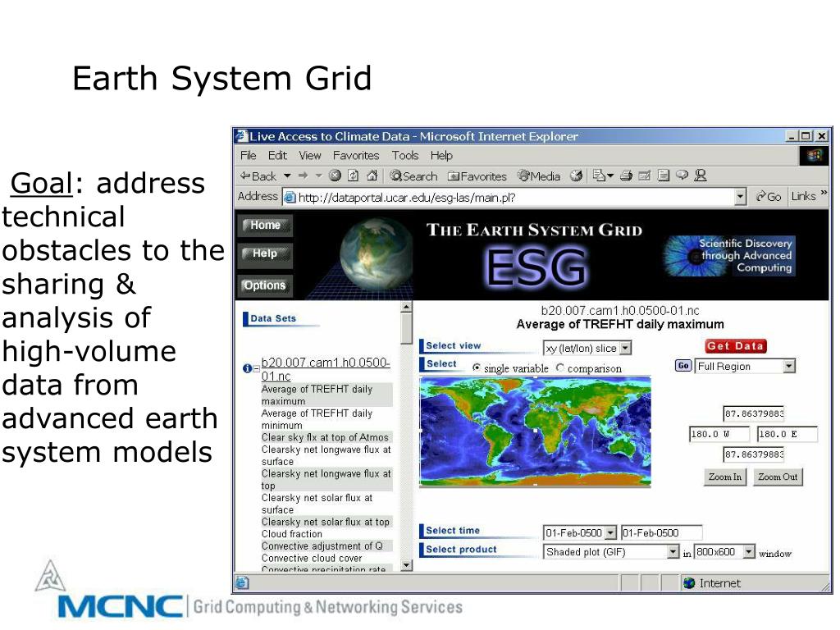Click the Internet zone globe icon
840x630 pixels.
[689, 583]
